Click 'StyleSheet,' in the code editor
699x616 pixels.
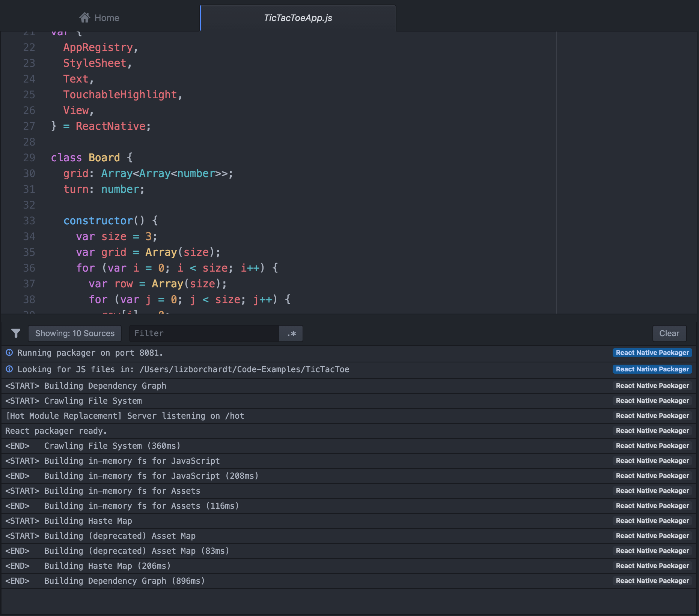(98, 63)
